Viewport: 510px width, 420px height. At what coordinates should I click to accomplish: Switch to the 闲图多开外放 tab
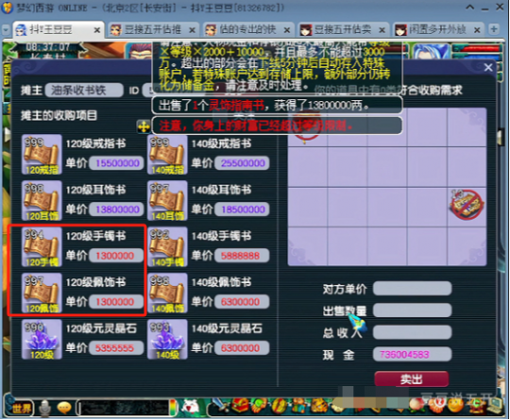438,30
